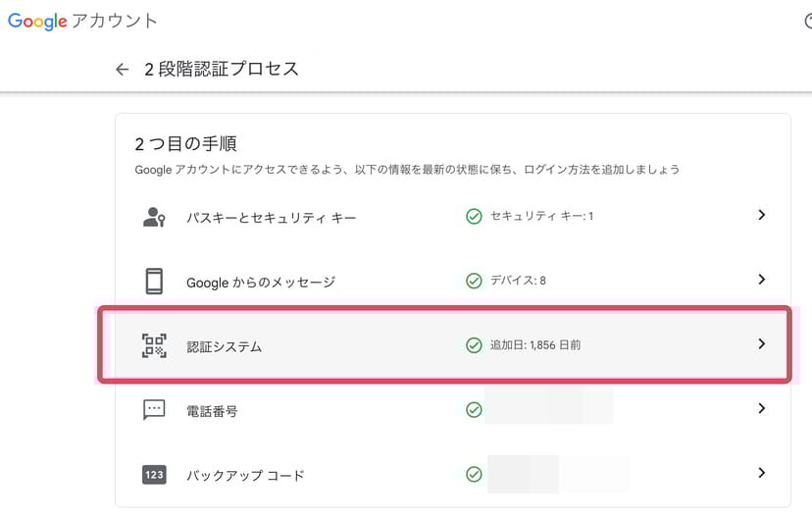Click the back arrow beside 2段階認証プロセス
Screen dimensions: 812x519
pos(122,70)
